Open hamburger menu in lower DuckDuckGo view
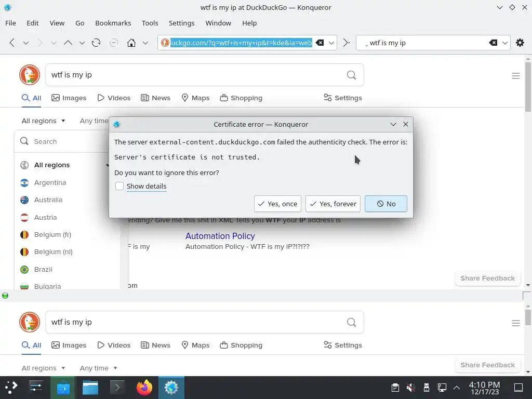The width and height of the screenshot is (532, 399). (x=516, y=323)
